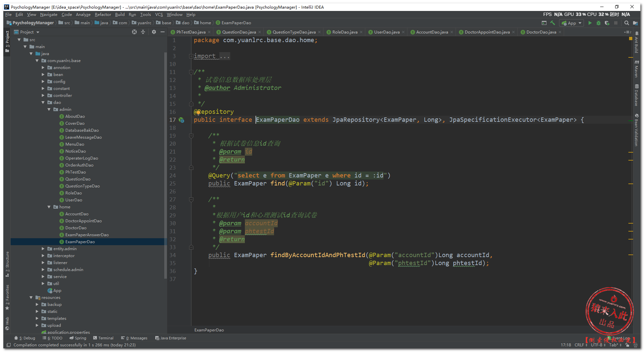Switch to the QuestionTypeDao.java tab

click(x=294, y=32)
